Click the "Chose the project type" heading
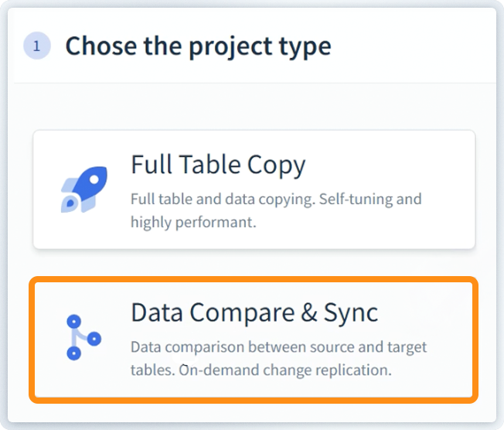Viewport: 504px width, 430px height. click(198, 46)
